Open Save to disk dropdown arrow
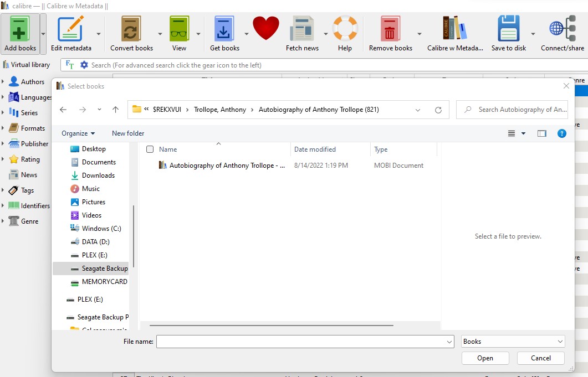Image resolution: width=588 pixels, height=377 pixels. [533, 34]
